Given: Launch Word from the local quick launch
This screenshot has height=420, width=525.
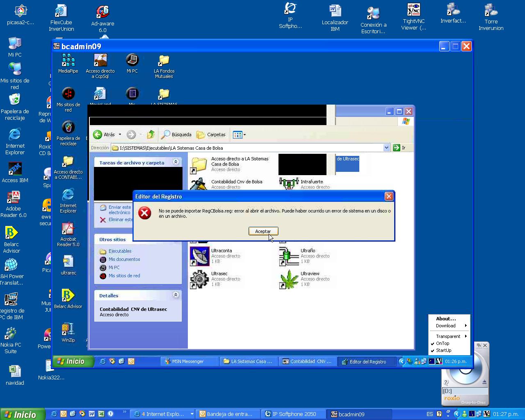Looking at the screenshot, I should pos(91,414).
